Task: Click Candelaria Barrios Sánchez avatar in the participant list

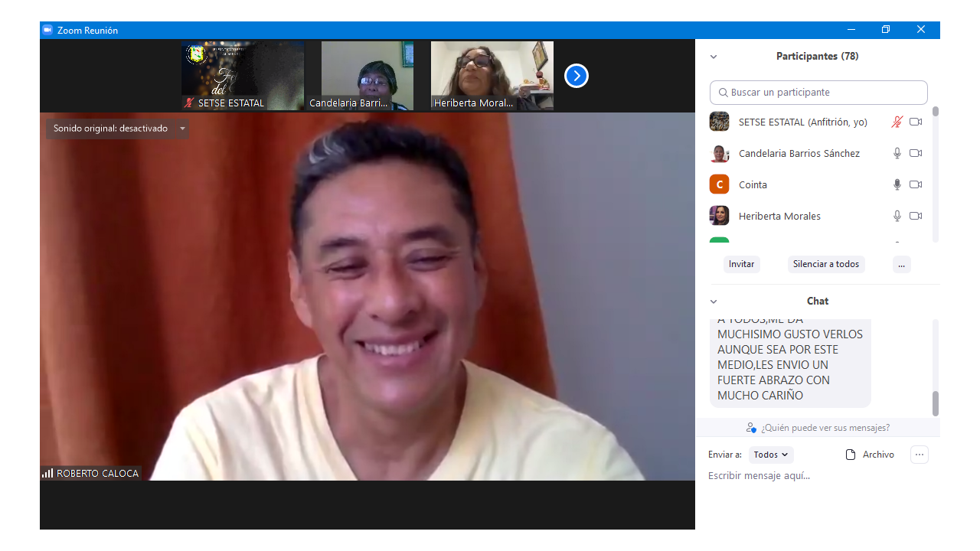Action: 719,153
